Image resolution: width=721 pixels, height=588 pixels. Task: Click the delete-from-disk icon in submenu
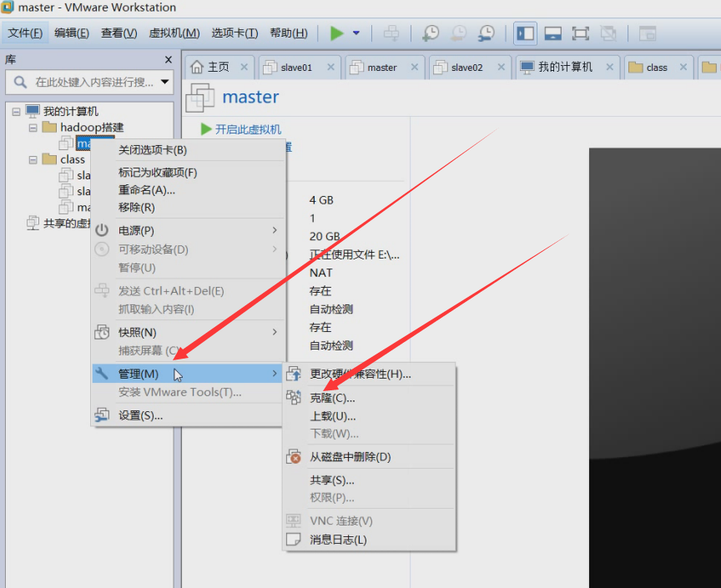click(x=294, y=456)
